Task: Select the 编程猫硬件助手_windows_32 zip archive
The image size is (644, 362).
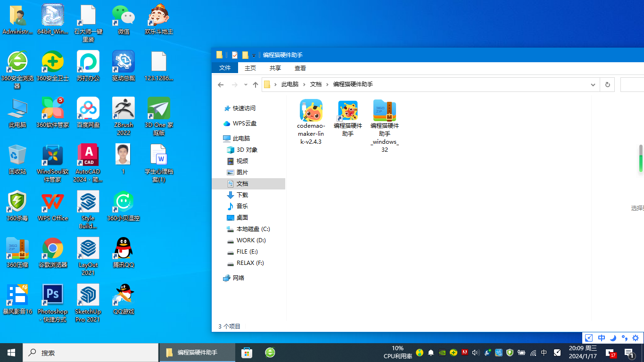Action: pyautogui.click(x=385, y=126)
